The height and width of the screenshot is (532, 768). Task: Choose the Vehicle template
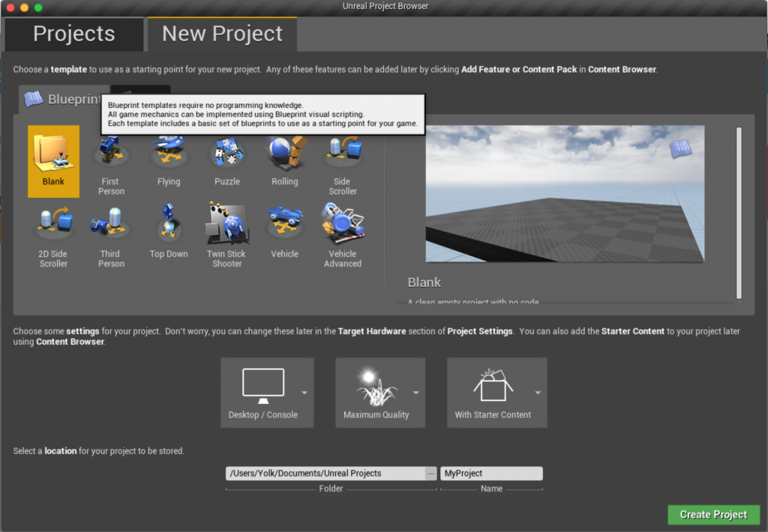[x=285, y=231]
